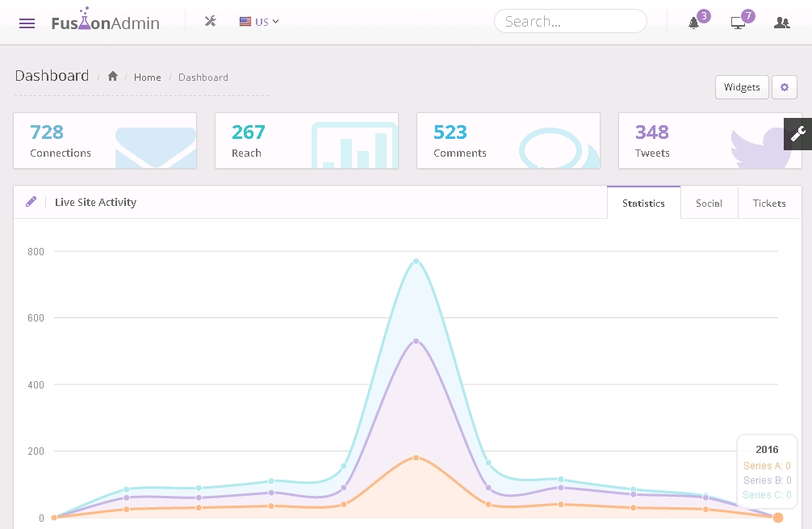The height and width of the screenshot is (529, 812).
Task: Open the tools icon in top bar
Action: [211, 22]
